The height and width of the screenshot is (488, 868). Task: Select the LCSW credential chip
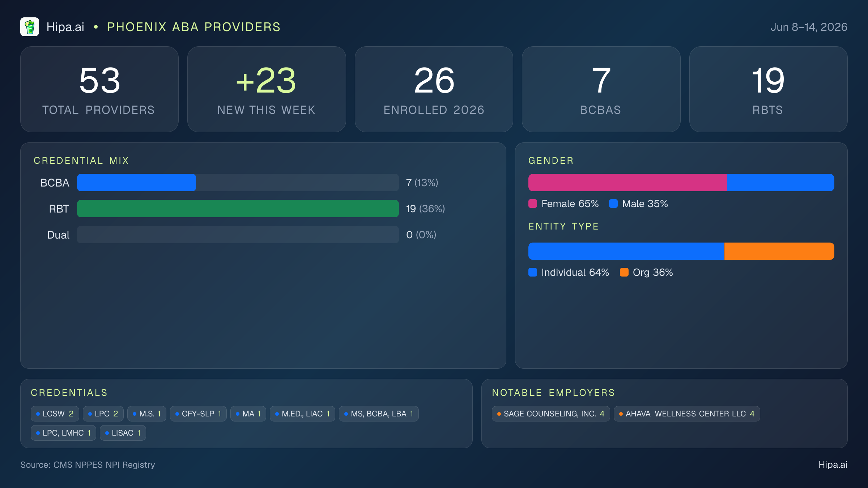tap(55, 414)
